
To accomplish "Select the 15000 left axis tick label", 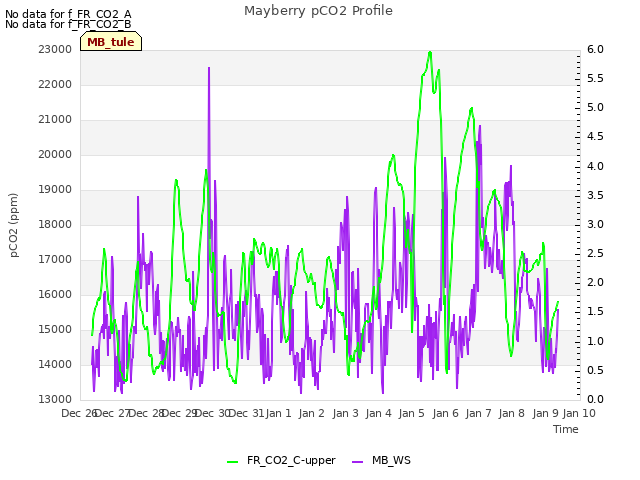I will coord(55,329).
